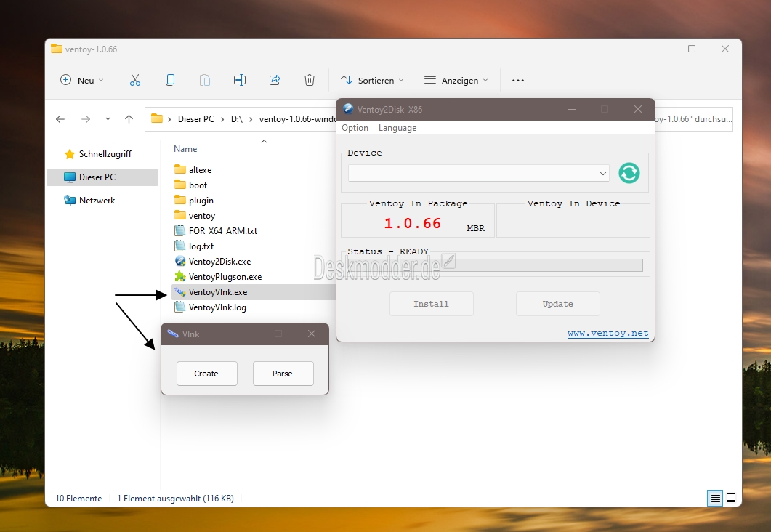This screenshot has height=532, width=771.
Task: Open the Neu dropdown menu
Action: pos(81,80)
